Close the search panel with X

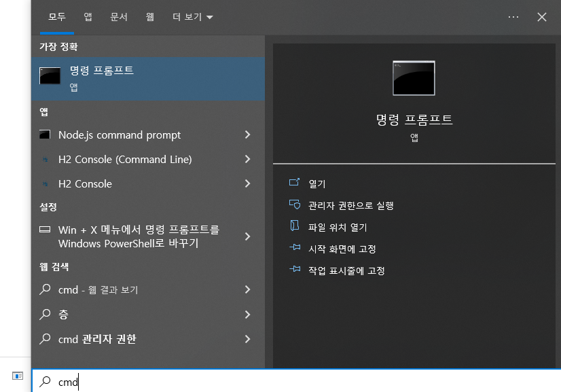coord(542,17)
